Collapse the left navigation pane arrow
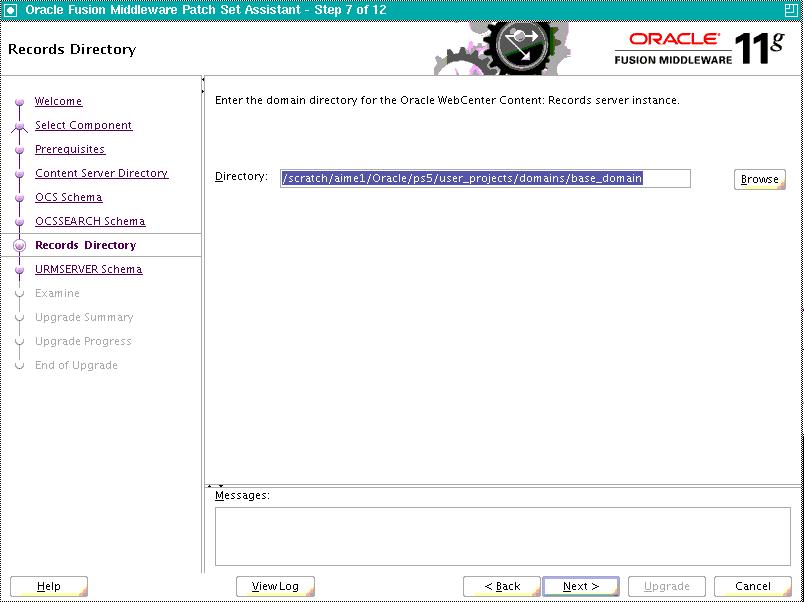This screenshot has height=602, width=804. 204,80
